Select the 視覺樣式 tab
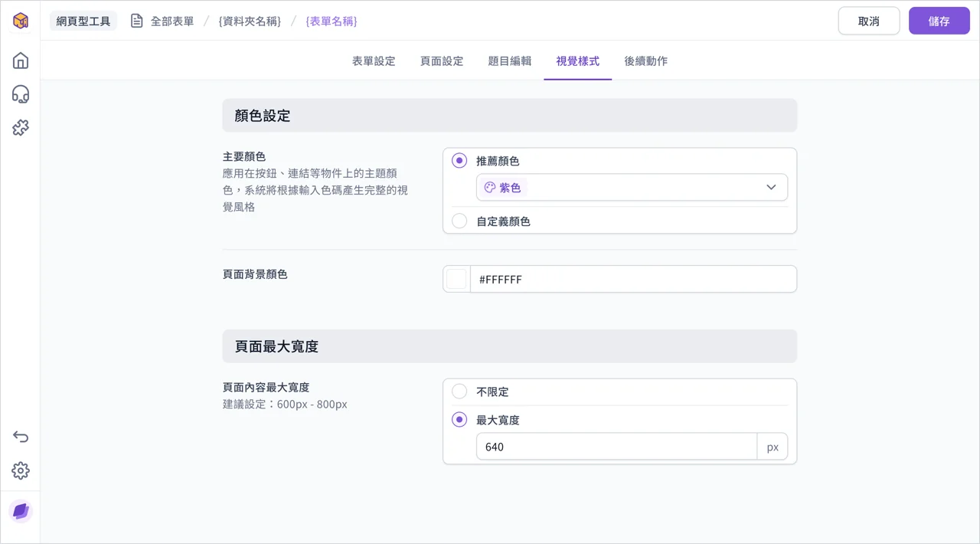The width and height of the screenshot is (980, 544). click(x=578, y=61)
